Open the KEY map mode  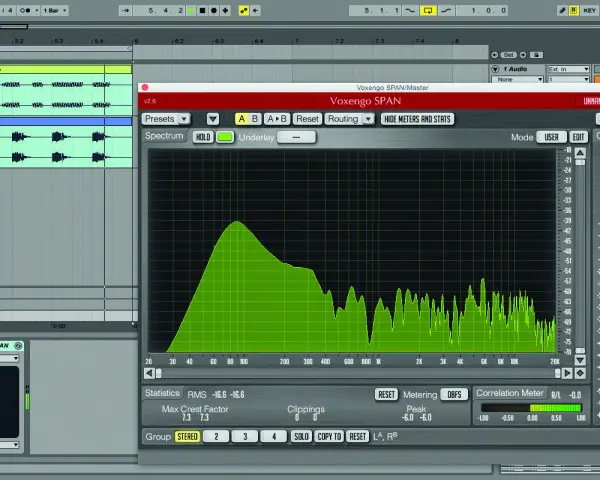tap(589, 10)
